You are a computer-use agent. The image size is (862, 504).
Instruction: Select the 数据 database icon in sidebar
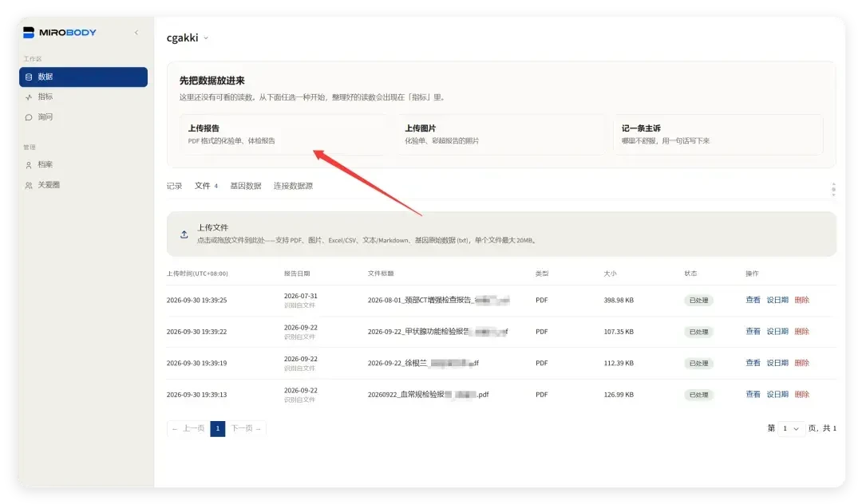(29, 77)
